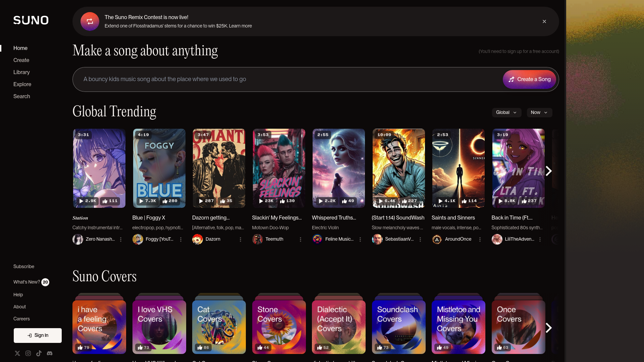Viewport: 644px width, 362px height.
Task: Open Mistletoe and Missing You Covers card
Action: point(459,327)
